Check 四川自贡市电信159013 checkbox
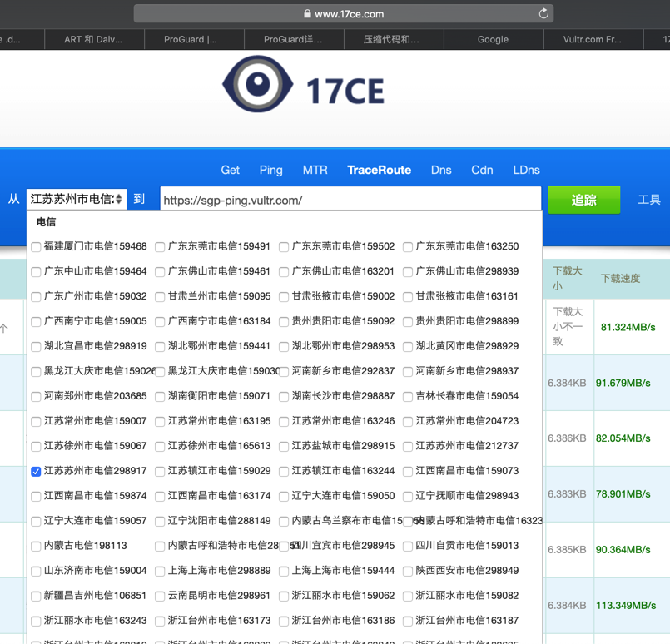This screenshot has width=670, height=644. pos(408,546)
